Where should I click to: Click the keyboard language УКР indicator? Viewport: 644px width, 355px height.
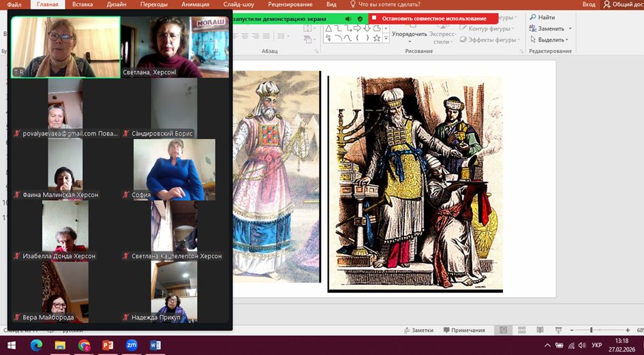coord(596,345)
